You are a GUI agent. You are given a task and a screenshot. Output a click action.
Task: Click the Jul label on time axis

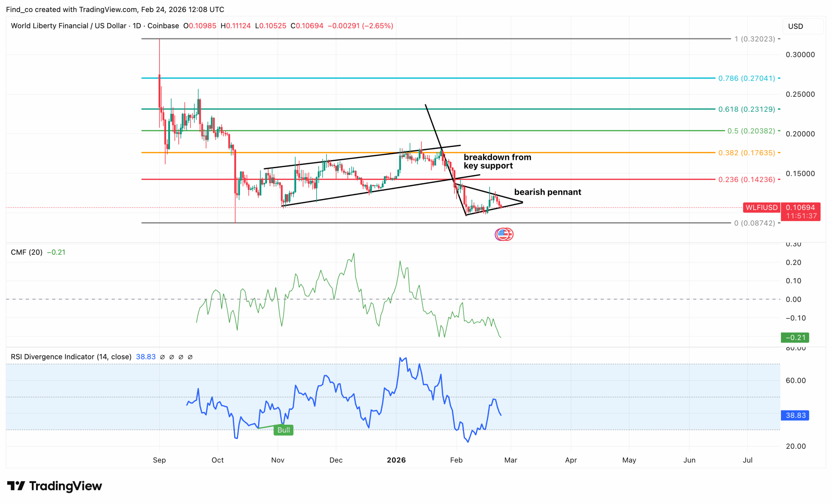pos(747,460)
